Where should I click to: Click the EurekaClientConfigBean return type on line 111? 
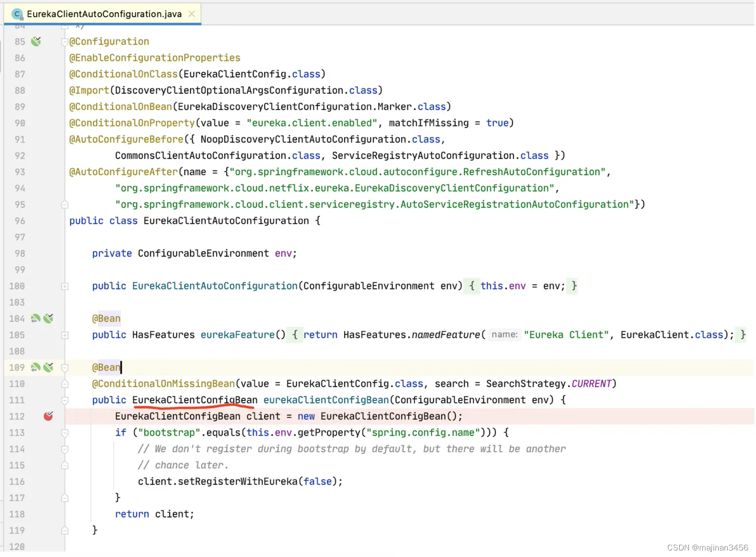[x=195, y=400]
